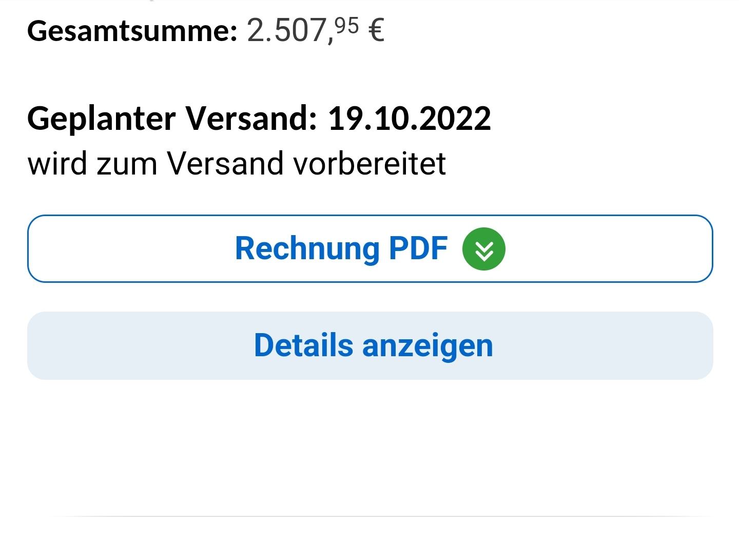Select the Gesamtsumme label text
The height and width of the screenshot is (560, 739).
132,31
